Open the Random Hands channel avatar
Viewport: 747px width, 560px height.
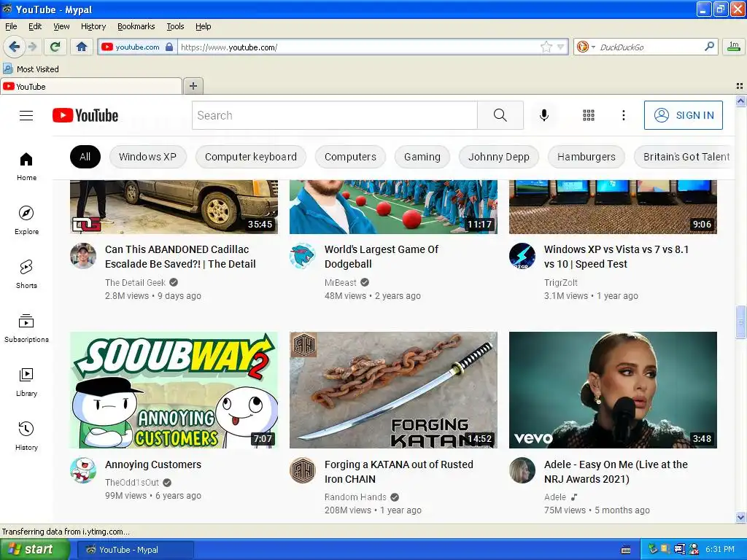[303, 470]
